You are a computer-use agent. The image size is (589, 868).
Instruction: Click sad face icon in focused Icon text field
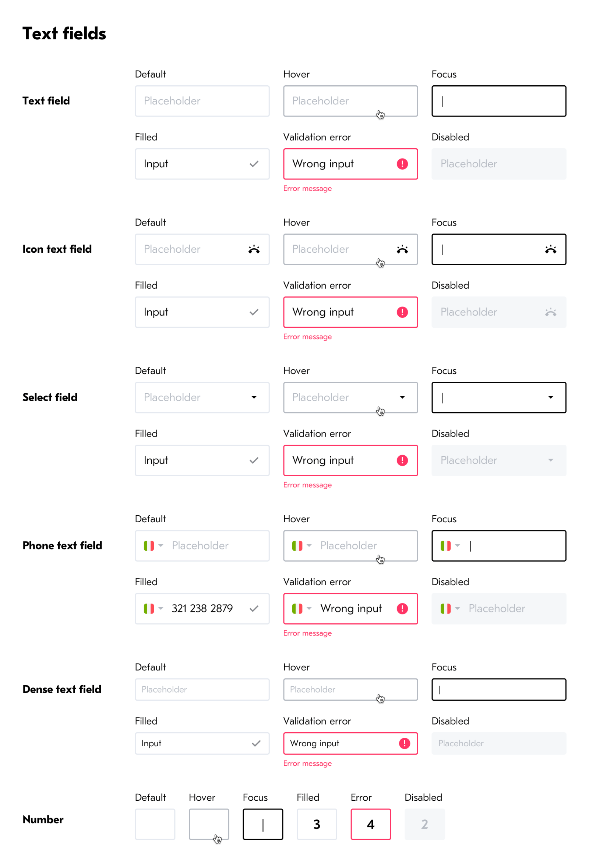550,249
